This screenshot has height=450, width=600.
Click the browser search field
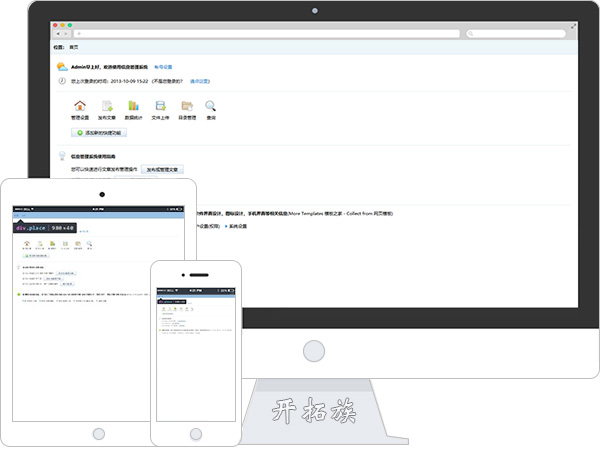[516, 34]
